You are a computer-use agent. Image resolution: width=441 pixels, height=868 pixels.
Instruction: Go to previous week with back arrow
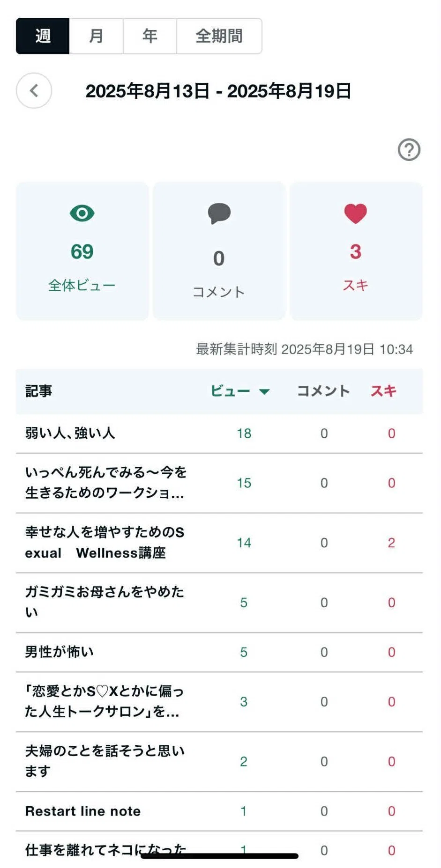34,90
